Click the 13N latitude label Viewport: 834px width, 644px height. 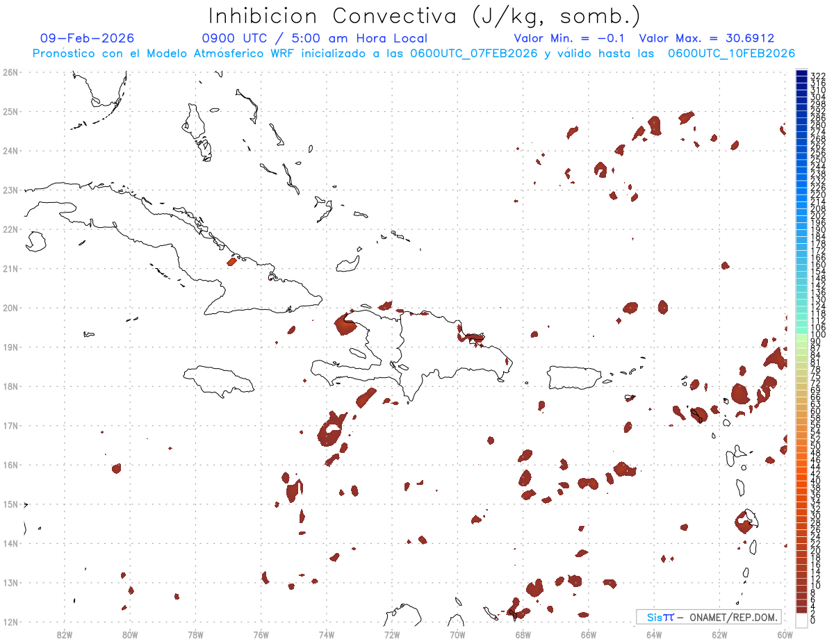pos(10,582)
